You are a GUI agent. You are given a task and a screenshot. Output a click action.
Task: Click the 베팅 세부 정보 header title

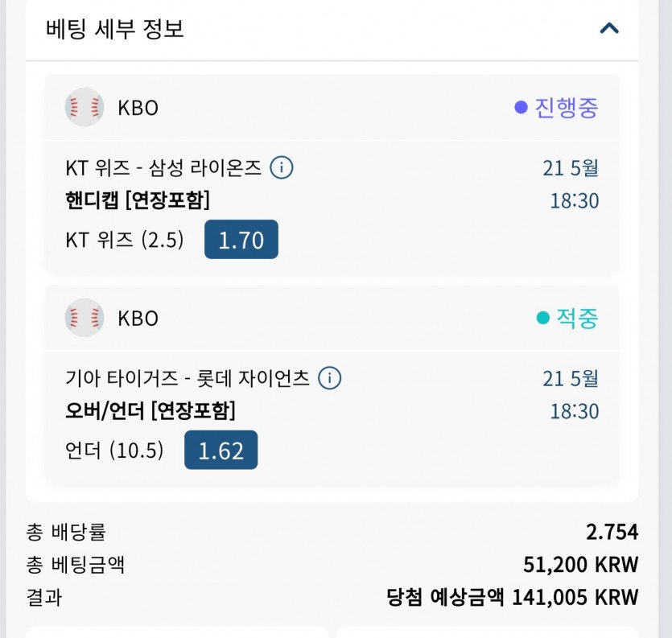pos(115,29)
